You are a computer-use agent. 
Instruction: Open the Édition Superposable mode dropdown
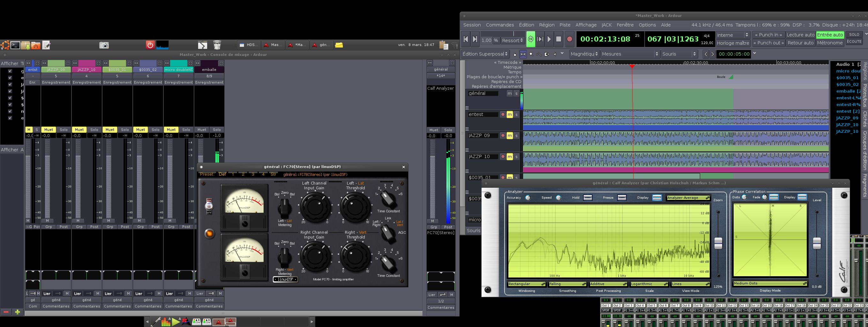click(484, 54)
